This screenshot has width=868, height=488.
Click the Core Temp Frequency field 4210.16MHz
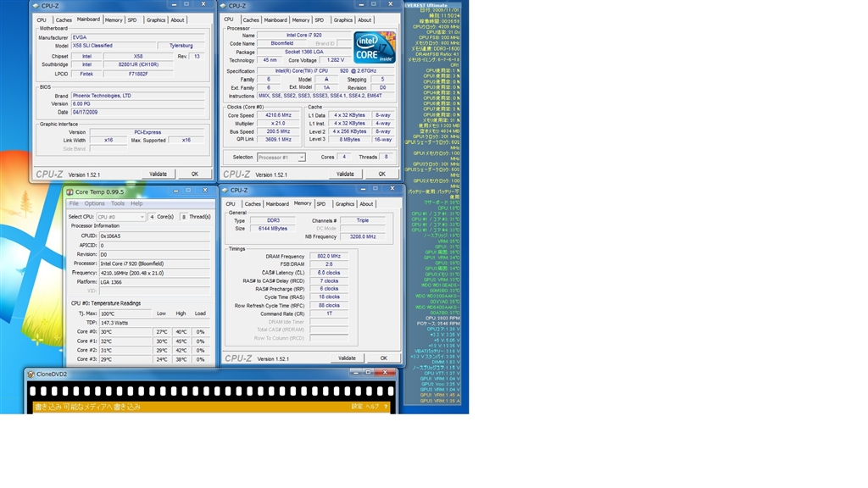pyautogui.click(x=154, y=274)
